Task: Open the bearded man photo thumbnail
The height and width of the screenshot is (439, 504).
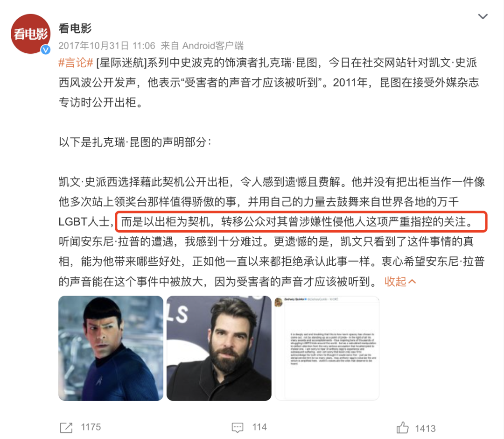Action: 219,348
